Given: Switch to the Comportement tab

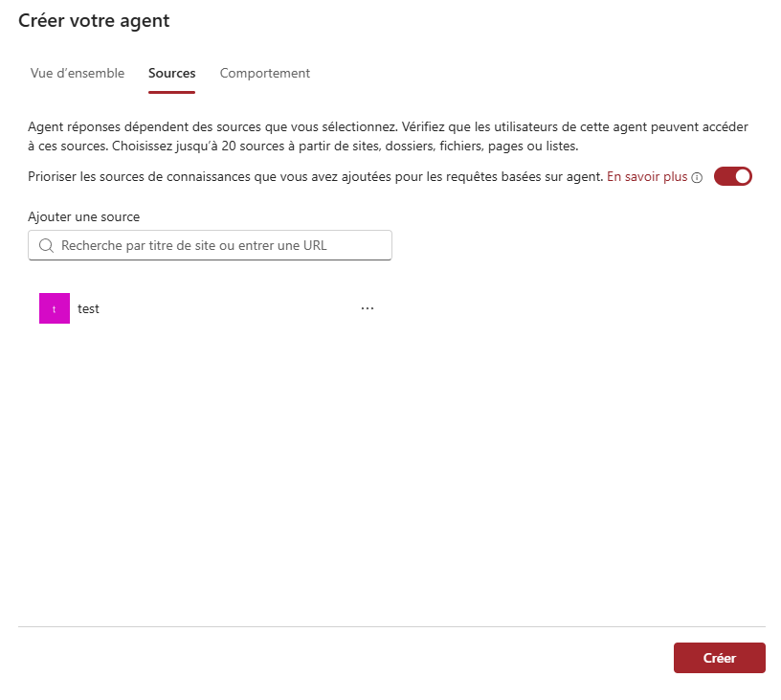Looking at the screenshot, I should [x=265, y=74].
